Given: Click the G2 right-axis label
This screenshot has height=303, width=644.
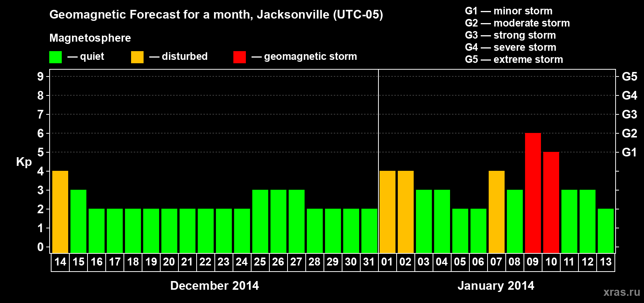Looking at the screenshot, I should (629, 133).
